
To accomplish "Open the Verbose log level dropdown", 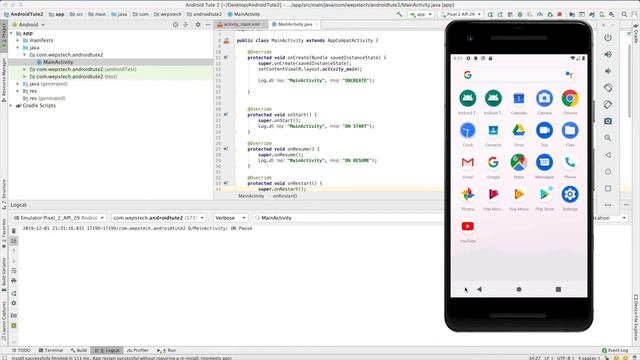I will point(230,218).
